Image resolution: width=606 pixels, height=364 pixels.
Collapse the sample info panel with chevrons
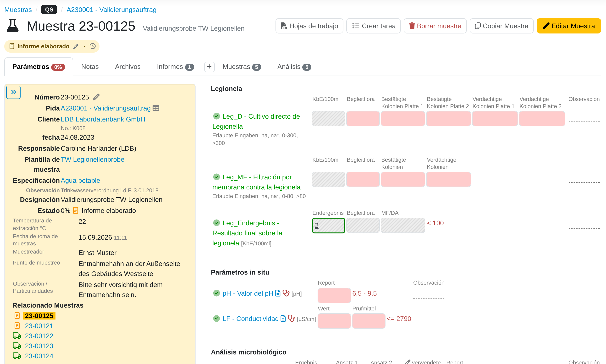(x=13, y=92)
